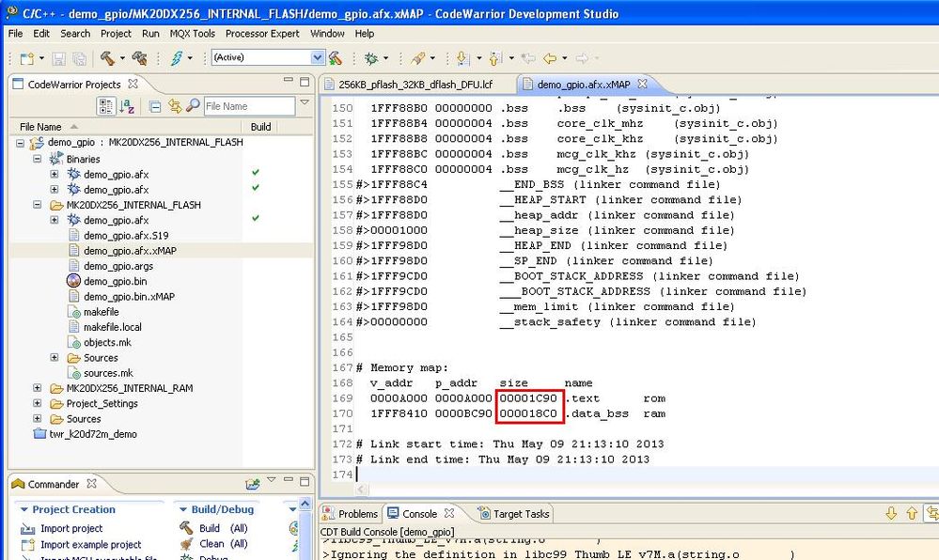Click the Debug bug toolbar icon
939x560 pixels.
click(x=371, y=58)
